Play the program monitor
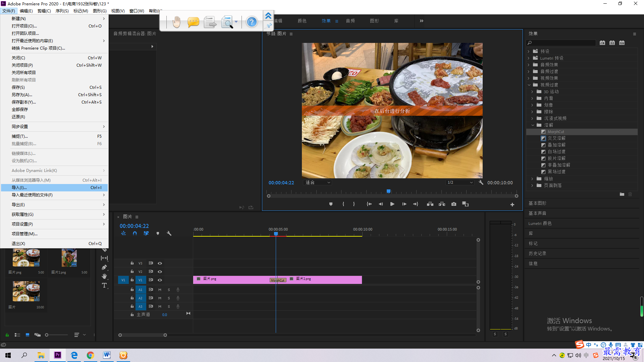The width and height of the screenshot is (644, 362). (x=392, y=204)
